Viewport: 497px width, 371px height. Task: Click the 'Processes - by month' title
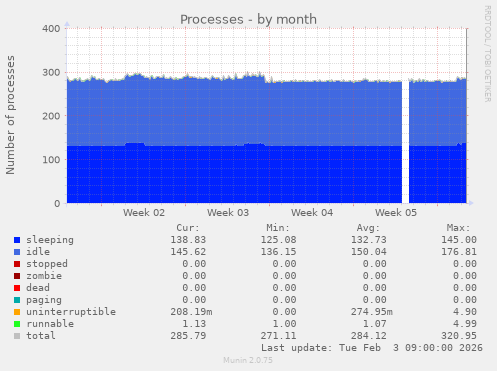click(x=248, y=19)
